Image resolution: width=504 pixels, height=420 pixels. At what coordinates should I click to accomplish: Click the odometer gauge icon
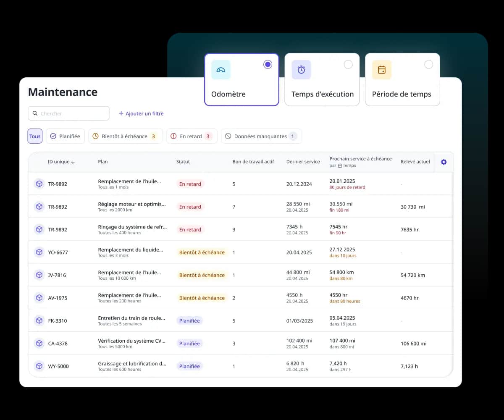(x=220, y=70)
